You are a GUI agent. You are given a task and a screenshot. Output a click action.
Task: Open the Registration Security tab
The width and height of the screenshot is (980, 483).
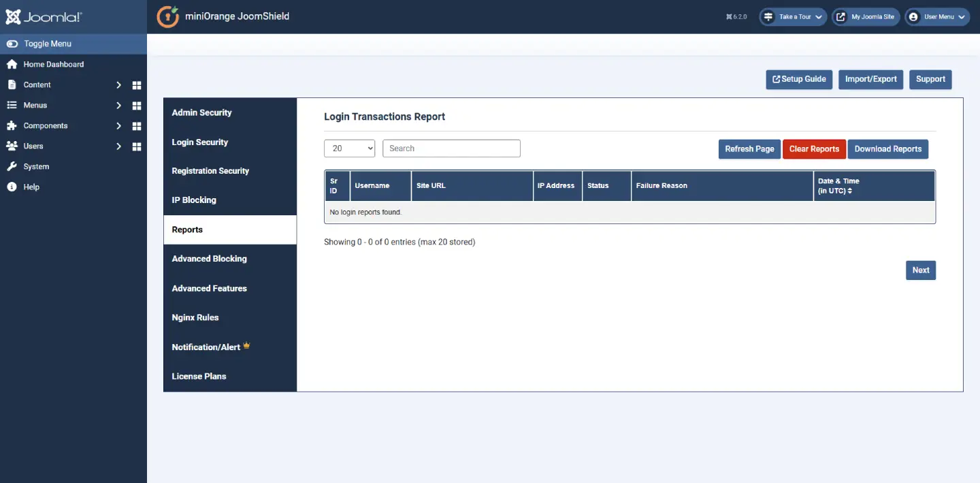pos(230,171)
